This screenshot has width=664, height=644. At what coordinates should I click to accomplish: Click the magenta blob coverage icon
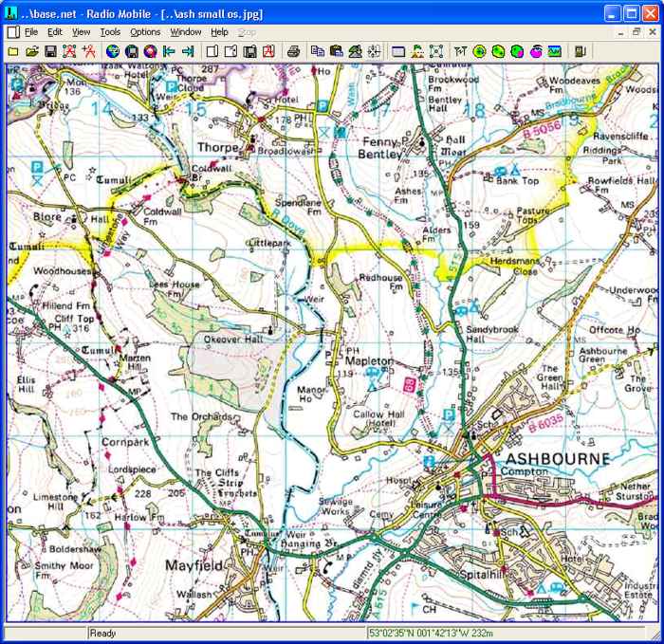pyautogui.click(x=536, y=51)
